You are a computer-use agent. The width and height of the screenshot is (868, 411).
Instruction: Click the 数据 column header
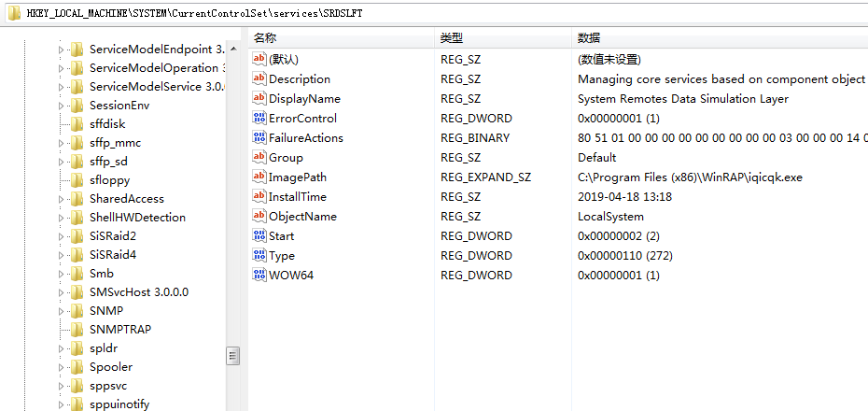[589, 38]
